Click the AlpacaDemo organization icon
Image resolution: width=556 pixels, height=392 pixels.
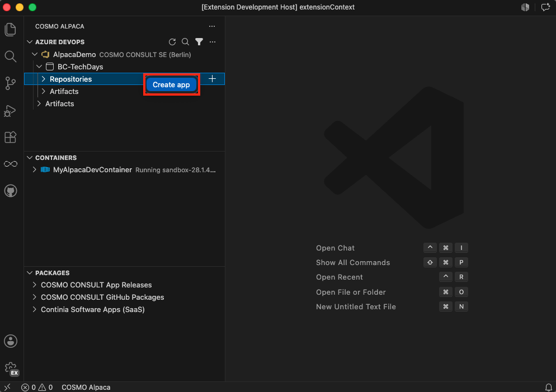coord(45,55)
